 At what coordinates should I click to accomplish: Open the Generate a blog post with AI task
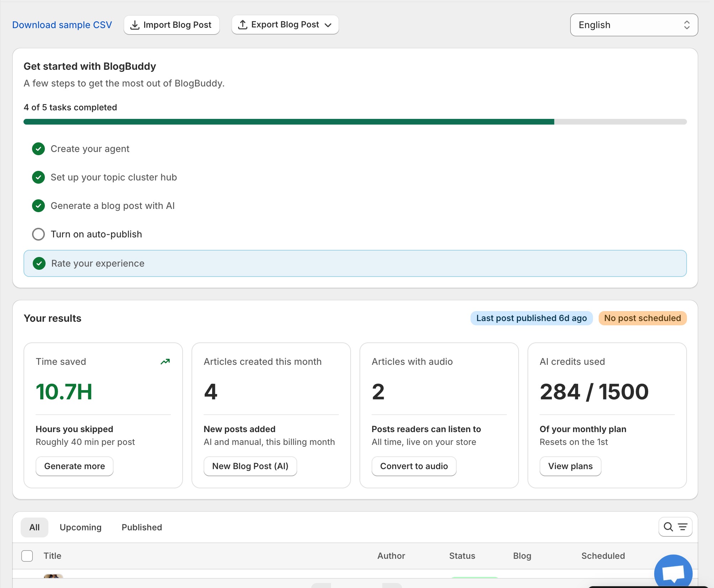click(x=112, y=206)
